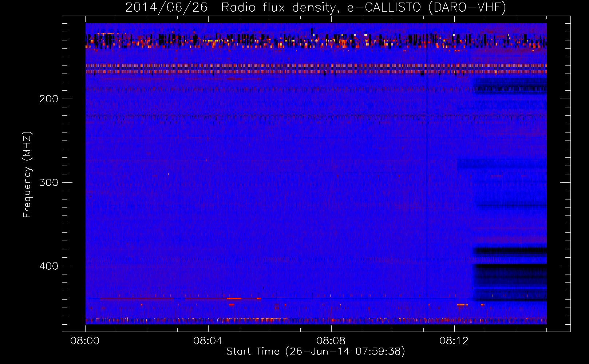Screen dimensions: 589x364
Task: Click the 08:04 time axis label
Action: pos(208,341)
